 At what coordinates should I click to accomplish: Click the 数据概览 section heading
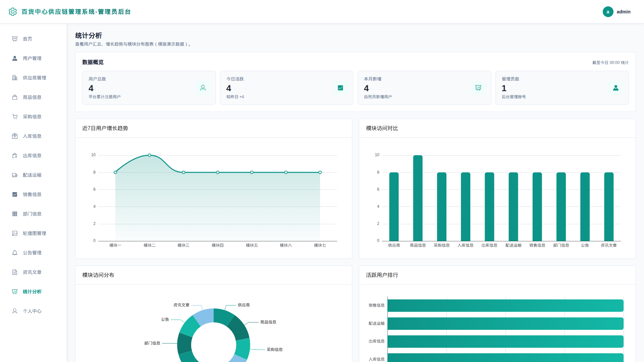(93, 62)
